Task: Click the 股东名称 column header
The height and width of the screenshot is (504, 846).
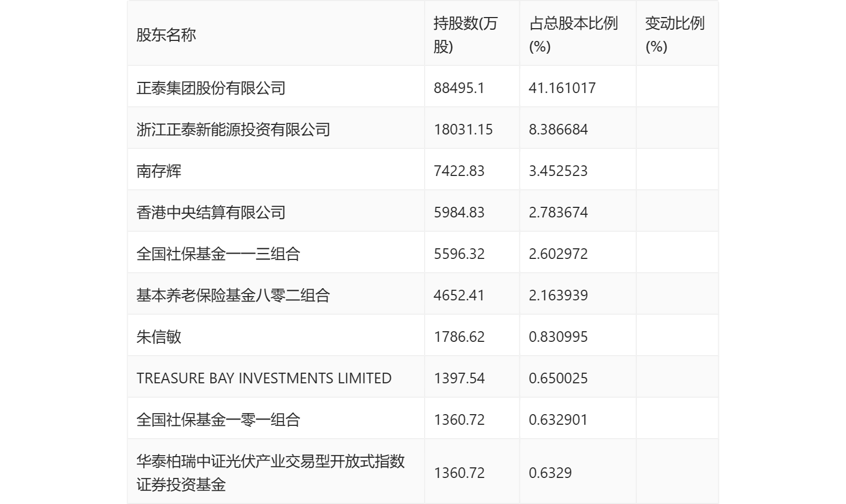Action: pos(167,35)
